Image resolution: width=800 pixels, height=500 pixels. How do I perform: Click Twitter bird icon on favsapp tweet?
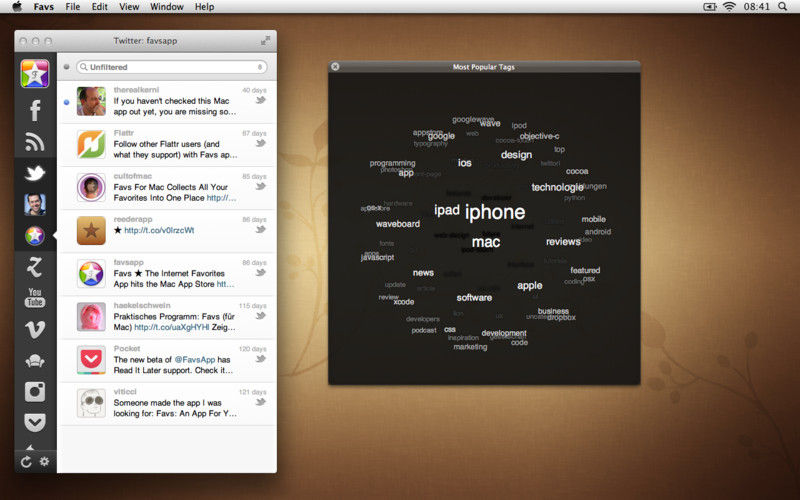261,272
